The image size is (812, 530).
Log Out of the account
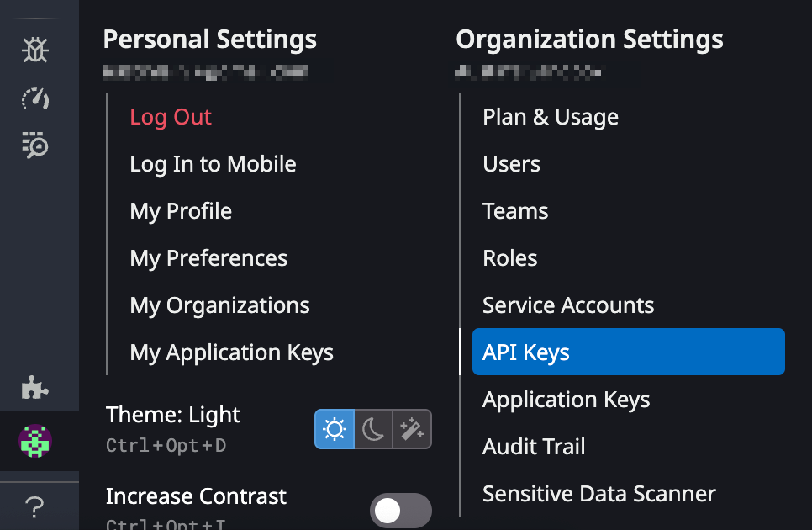click(x=171, y=117)
